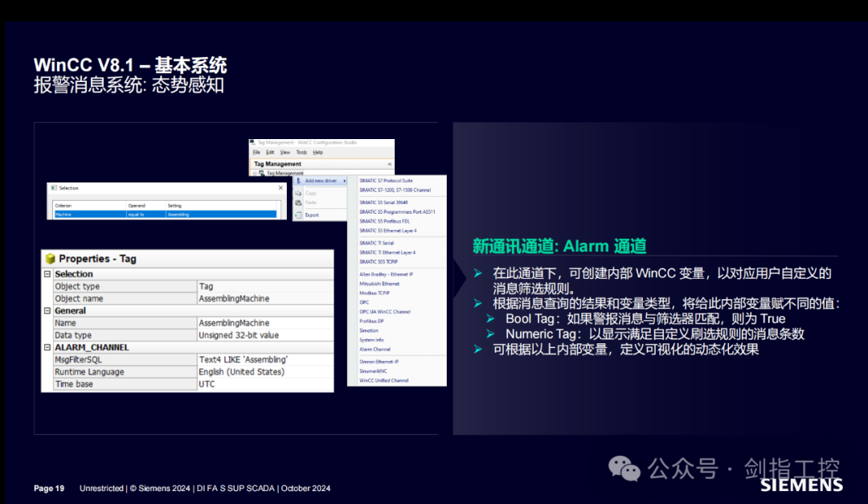Viewport: 868px width, 504px height.
Task: Click the Copy icon in the context menu
Action: [x=297, y=194]
